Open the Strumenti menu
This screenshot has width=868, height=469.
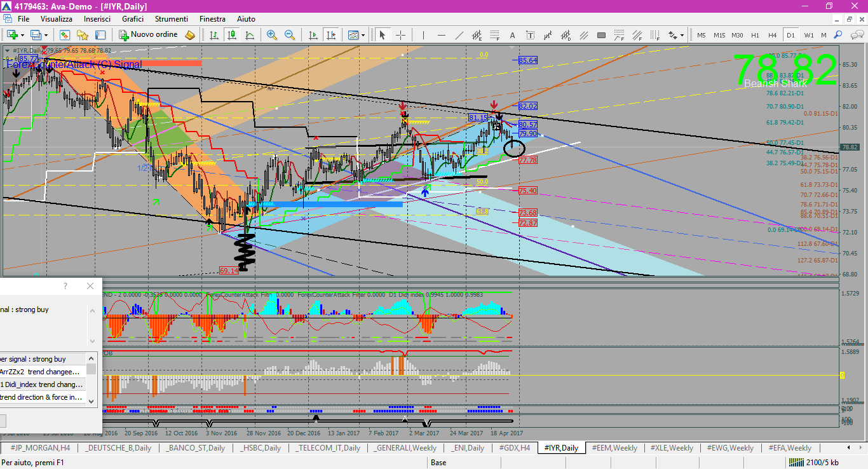(172, 19)
